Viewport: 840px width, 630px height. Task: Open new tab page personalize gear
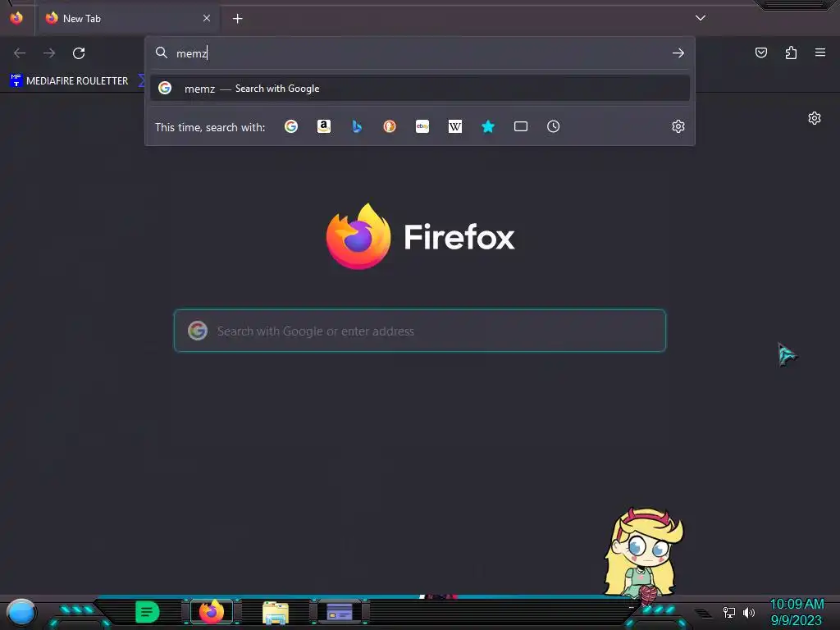[x=815, y=118]
